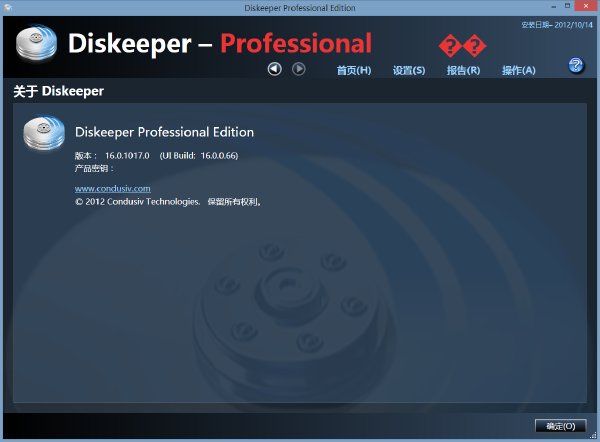
Task: Confirm with the 确定(O) button
Action: pos(561,426)
